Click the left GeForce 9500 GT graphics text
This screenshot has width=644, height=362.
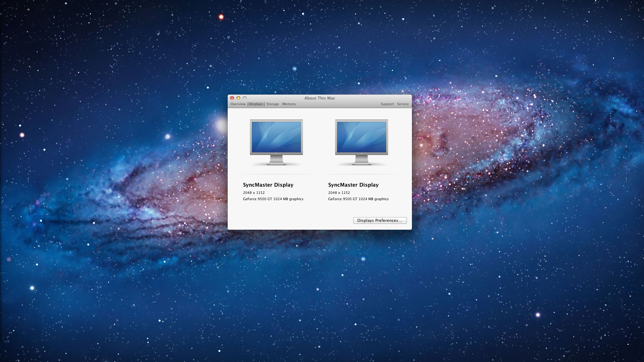pyautogui.click(x=273, y=199)
